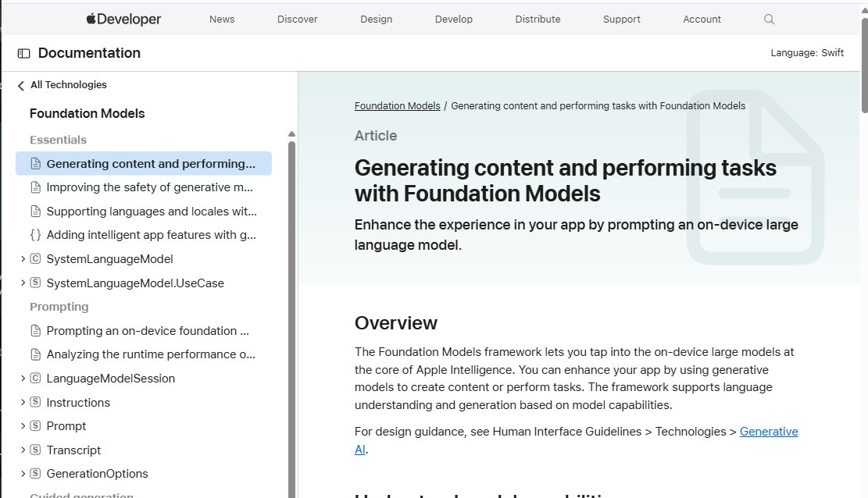The width and height of the screenshot is (868, 498).
Task: Click the sidebar panel icon beside Documentation
Action: point(23,52)
